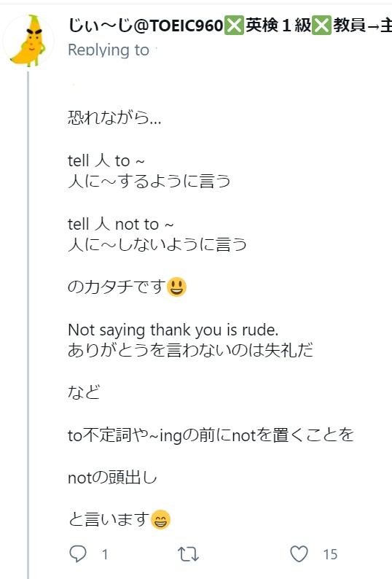
Task: Click the phrase notの頭出し
Action: [x=113, y=478]
